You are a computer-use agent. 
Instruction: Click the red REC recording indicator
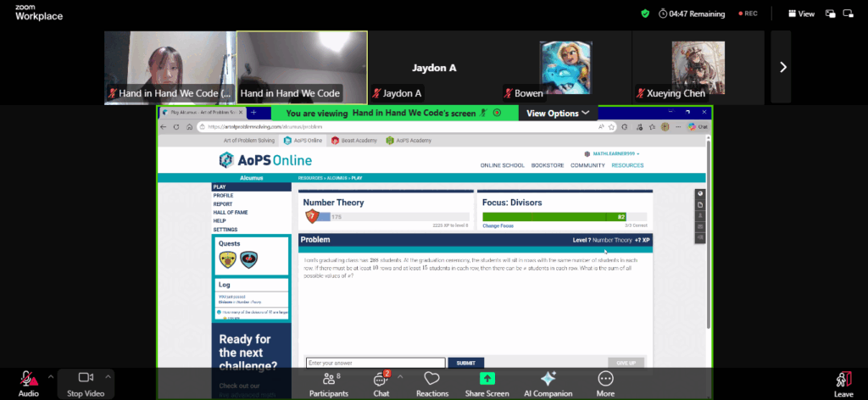pos(747,14)
